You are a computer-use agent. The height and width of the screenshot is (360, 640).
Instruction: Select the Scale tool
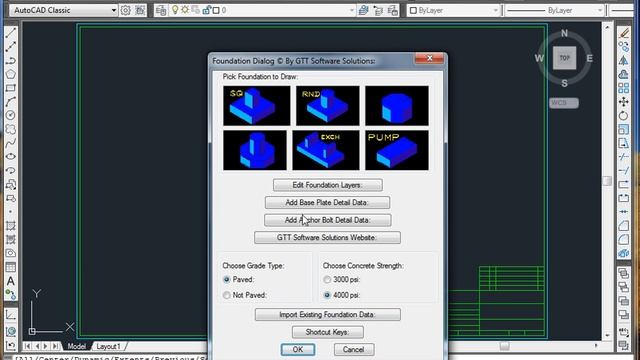click(624, 129)
